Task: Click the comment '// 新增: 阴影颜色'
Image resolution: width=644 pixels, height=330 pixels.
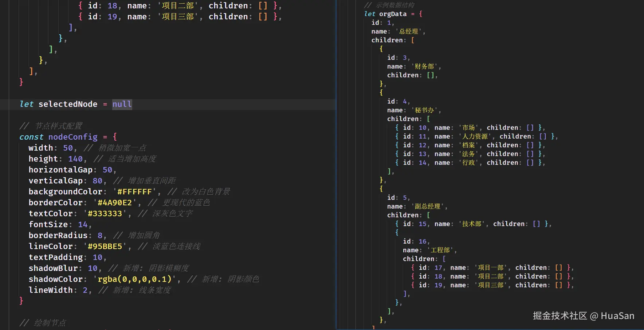Action: (223, 279)
